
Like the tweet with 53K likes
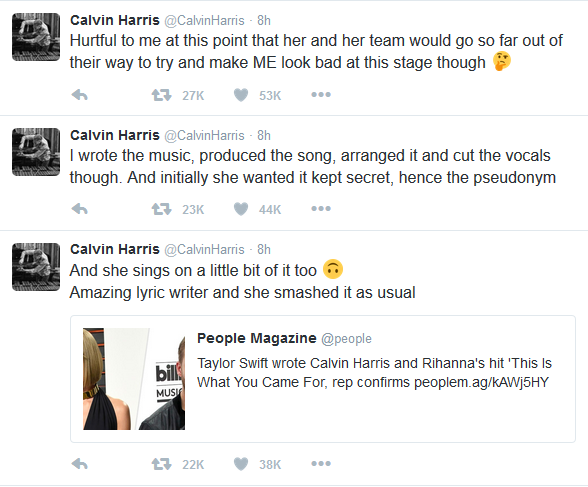[x=241, y=95]
